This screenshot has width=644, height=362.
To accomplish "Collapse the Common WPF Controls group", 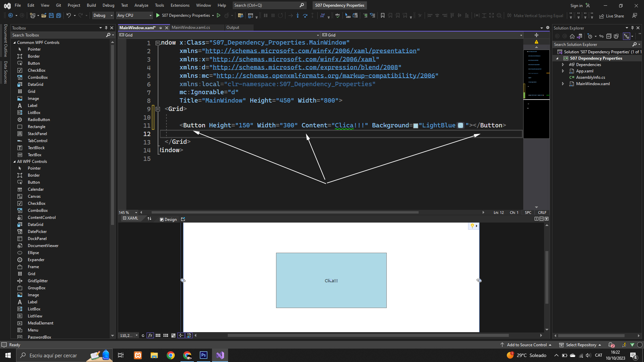I will click(14, 43).
